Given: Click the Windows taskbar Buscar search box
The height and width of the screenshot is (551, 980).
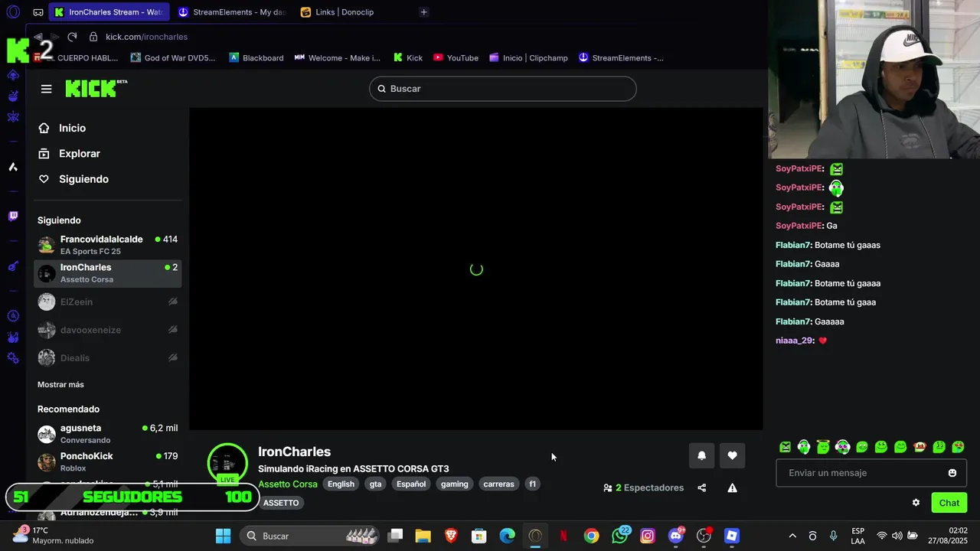Looking at the screenshot, I should coord(310,536).
